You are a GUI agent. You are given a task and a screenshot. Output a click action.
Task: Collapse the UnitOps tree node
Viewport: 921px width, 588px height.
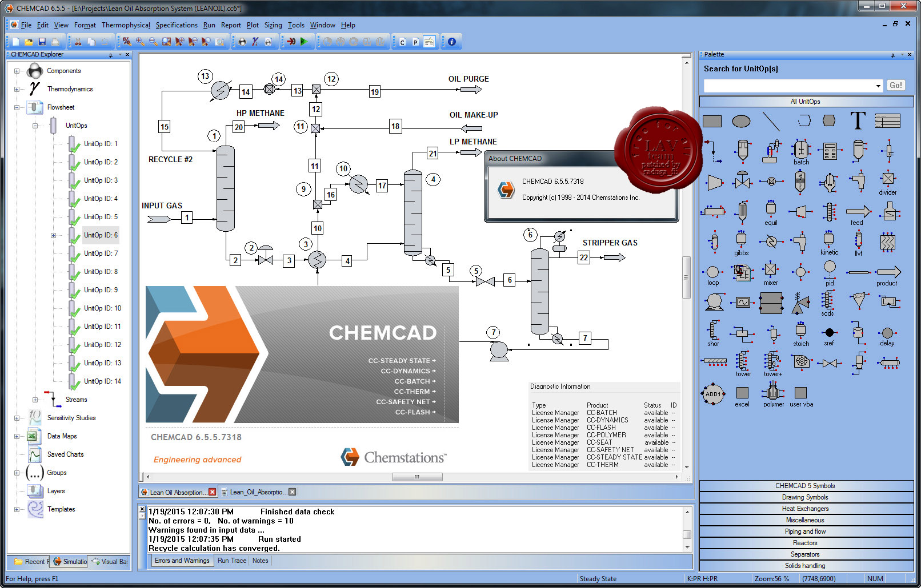click(35, 126)
